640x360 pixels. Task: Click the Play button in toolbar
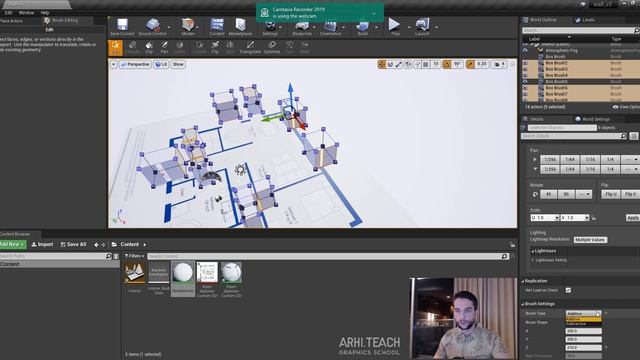pyautogui.click(x=395, y=27)
